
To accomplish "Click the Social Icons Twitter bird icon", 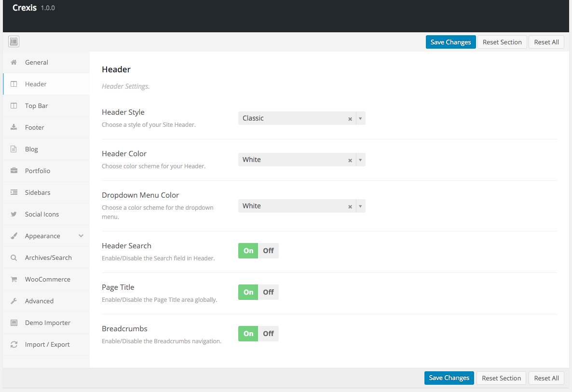I will tap(14, 214).
